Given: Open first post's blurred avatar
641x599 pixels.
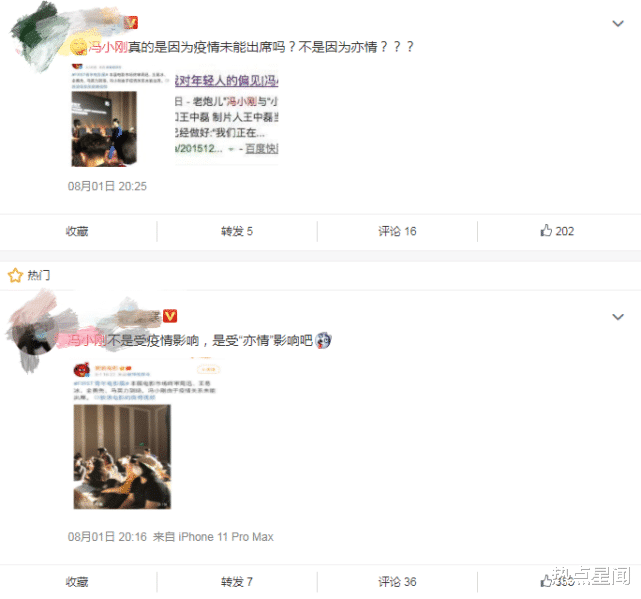Looking at the screenshot, I should pos(34,39).
